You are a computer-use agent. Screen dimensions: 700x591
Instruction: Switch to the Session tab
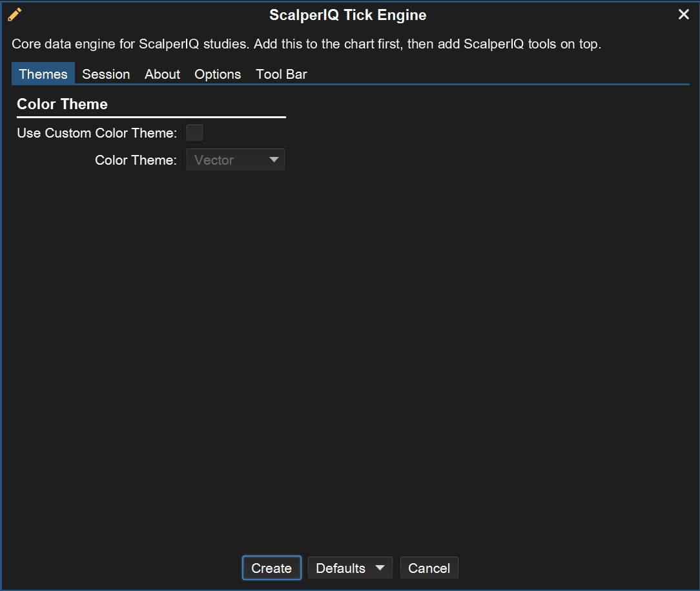(106, 74)
